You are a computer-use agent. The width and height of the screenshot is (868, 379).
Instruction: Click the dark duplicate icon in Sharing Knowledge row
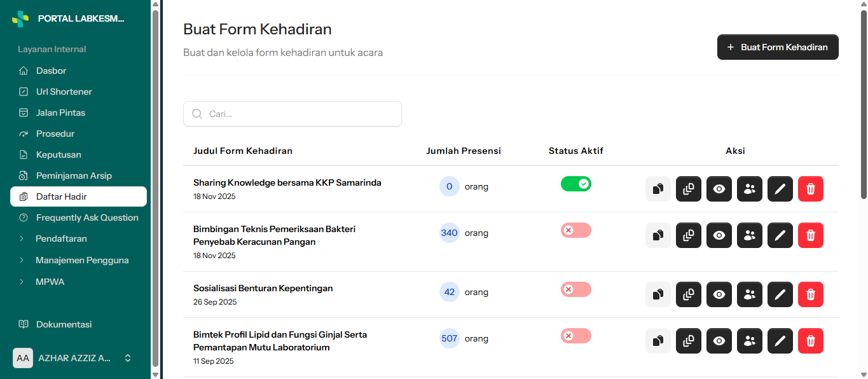[689, 189]
